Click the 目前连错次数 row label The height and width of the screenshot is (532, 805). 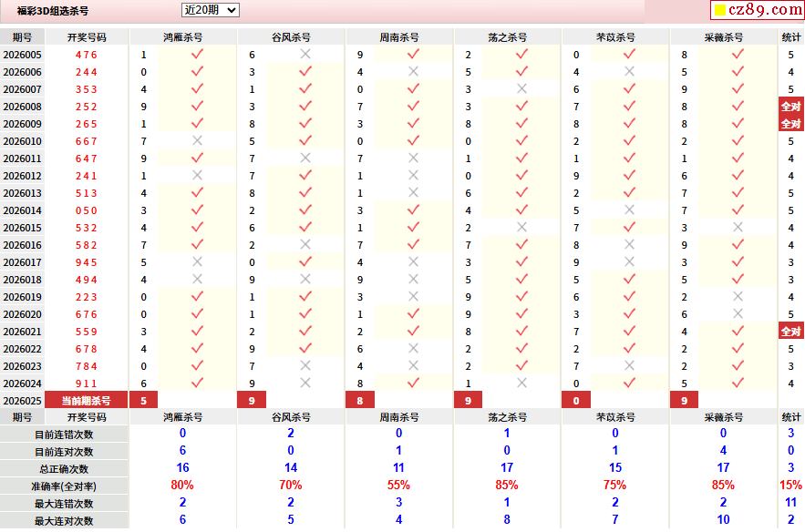coord(64,435)
